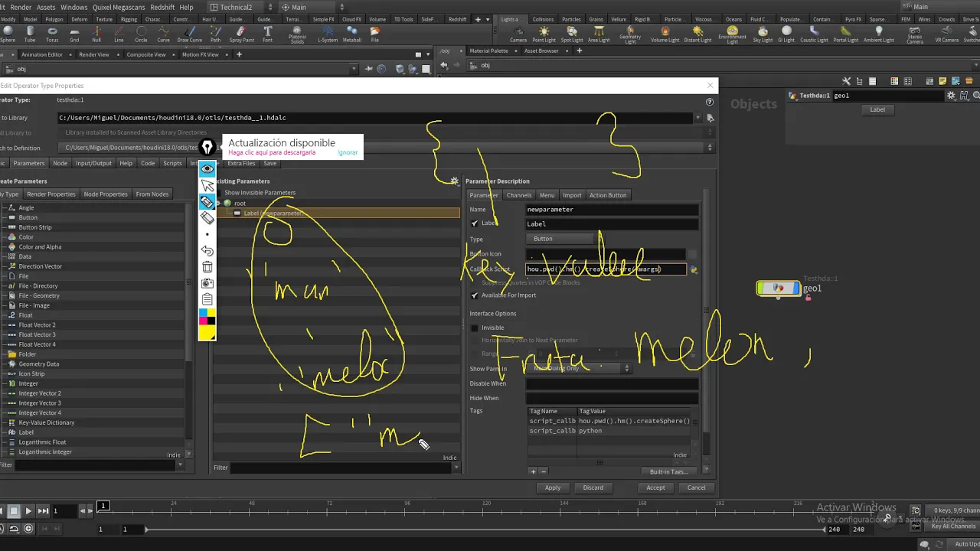Select the Spray Paint shelf tool
This screenshot has height=551, width=980.
tap(242, 34)
